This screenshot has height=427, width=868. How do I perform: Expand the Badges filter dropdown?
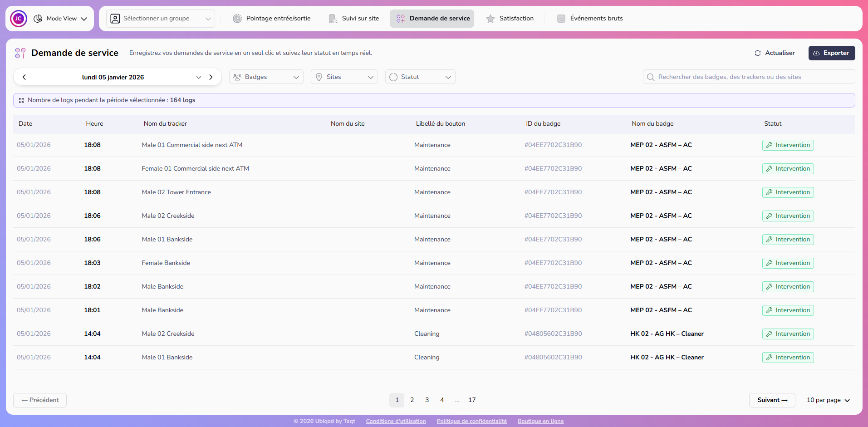click(x=266, y=77)
